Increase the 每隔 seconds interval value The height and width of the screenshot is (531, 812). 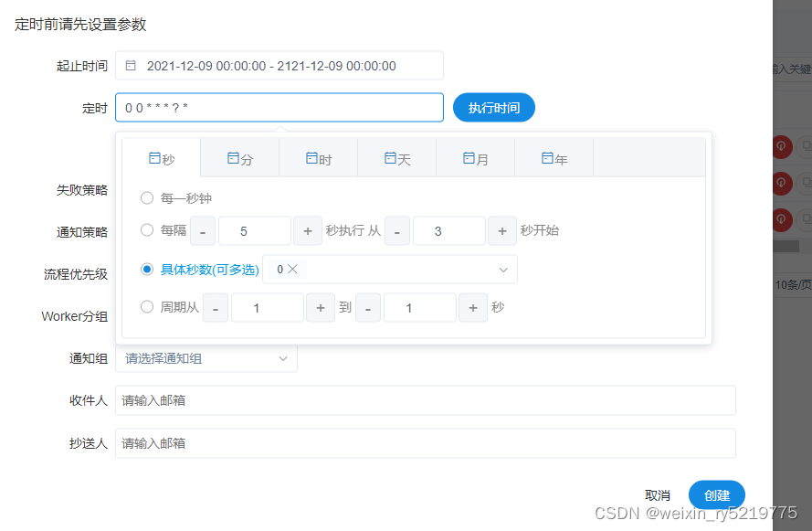coord(308,231)
